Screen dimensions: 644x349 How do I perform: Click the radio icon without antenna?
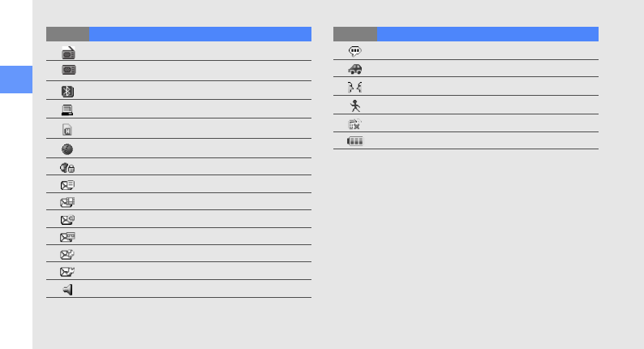tap(69, 70)
